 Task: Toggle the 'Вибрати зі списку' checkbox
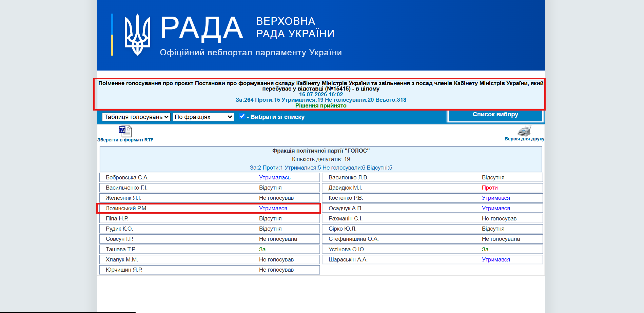[x=242, y=116]
